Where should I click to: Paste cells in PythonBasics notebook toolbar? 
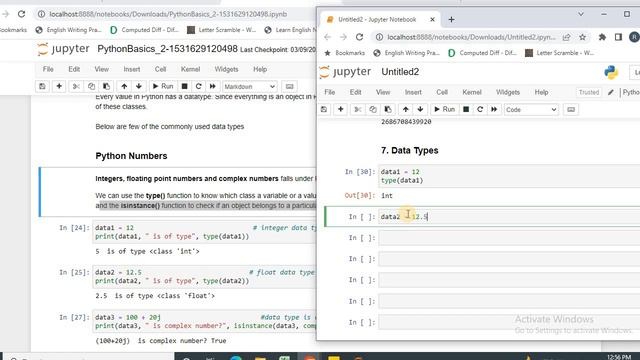tap(106, 86)
